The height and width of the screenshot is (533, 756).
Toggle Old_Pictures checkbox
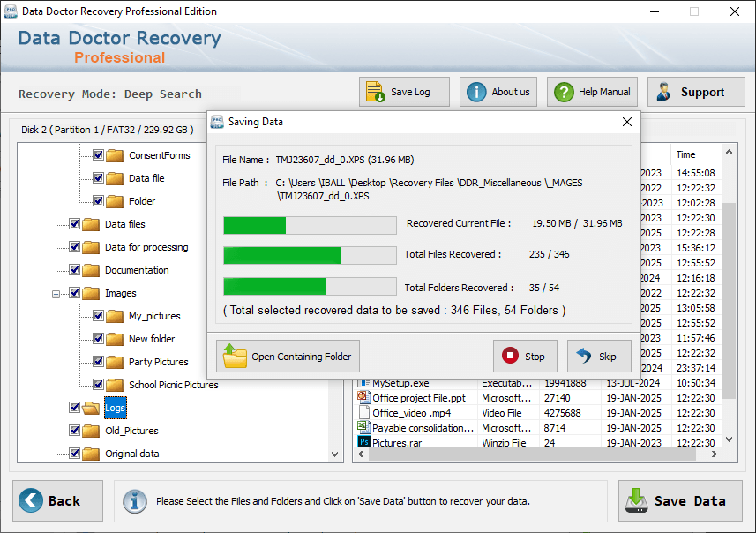(75, 431)
